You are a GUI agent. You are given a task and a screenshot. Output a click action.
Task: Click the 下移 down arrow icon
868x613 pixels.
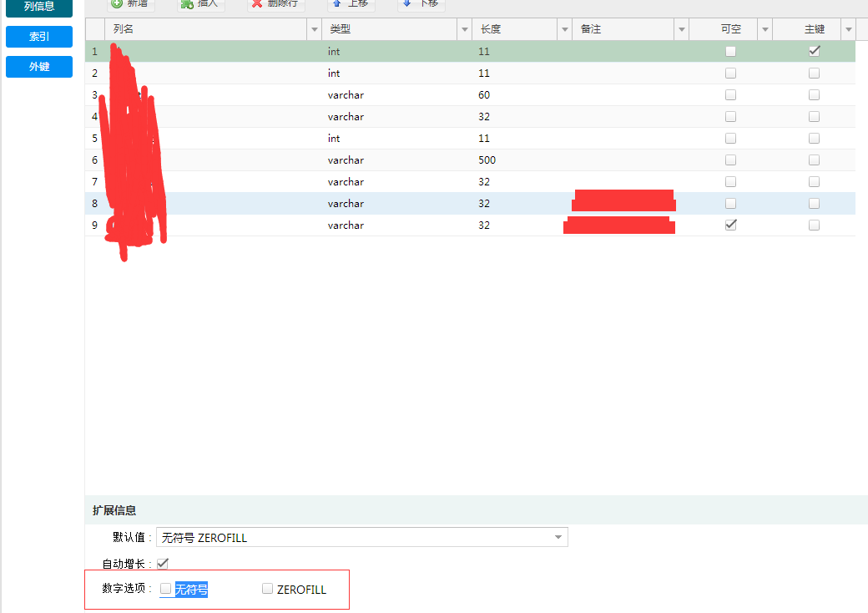[406, 3]
